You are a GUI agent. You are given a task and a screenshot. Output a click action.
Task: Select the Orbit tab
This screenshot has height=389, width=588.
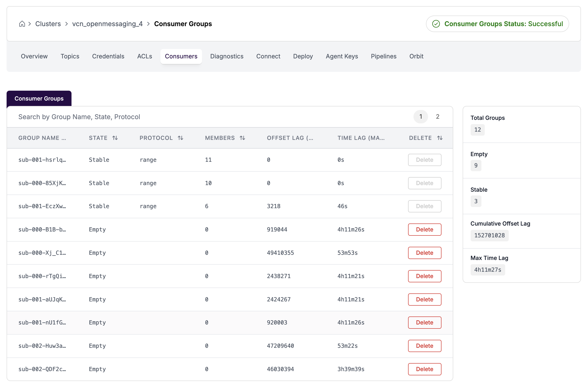tap(416, 56)
